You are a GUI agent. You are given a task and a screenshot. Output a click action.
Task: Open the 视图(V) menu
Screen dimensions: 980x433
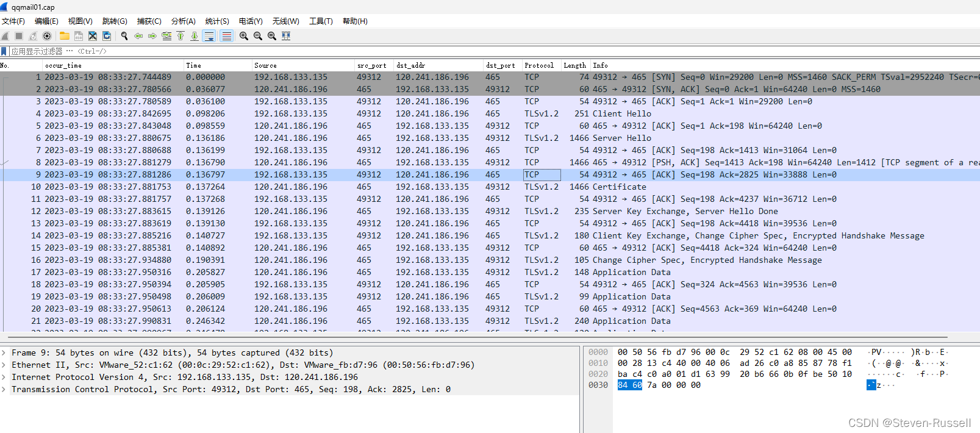coord(80,21)
